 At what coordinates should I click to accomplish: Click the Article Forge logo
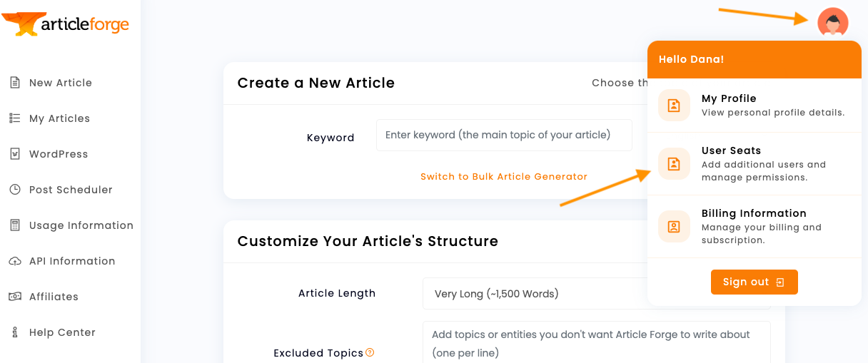point(66,24)
